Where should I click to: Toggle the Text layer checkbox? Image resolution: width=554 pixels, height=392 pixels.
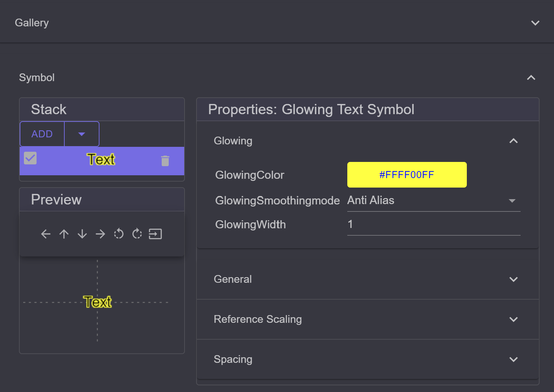[30, 158]
